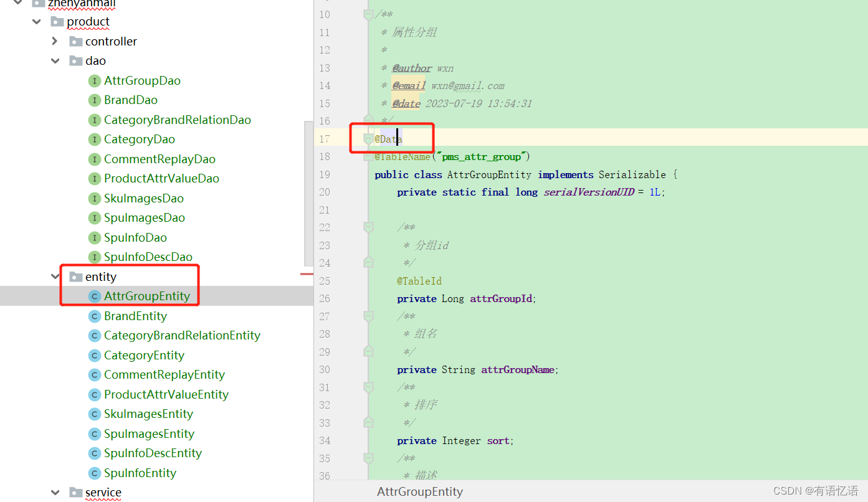Fold the Javadoc comment at line 10

tap(368, 14)
